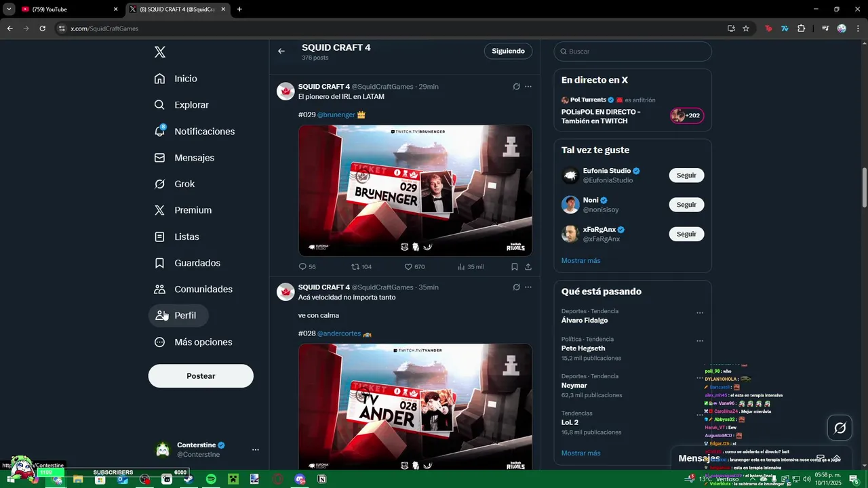This screenshot has height=488, width=868.
Task: View stats of brunenger post
Action: 471,267
